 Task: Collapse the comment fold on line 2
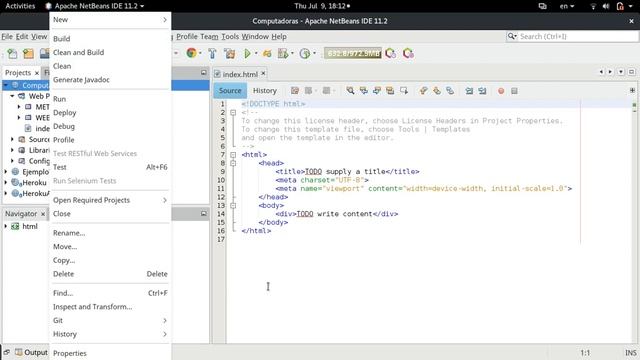pos(233,113)
